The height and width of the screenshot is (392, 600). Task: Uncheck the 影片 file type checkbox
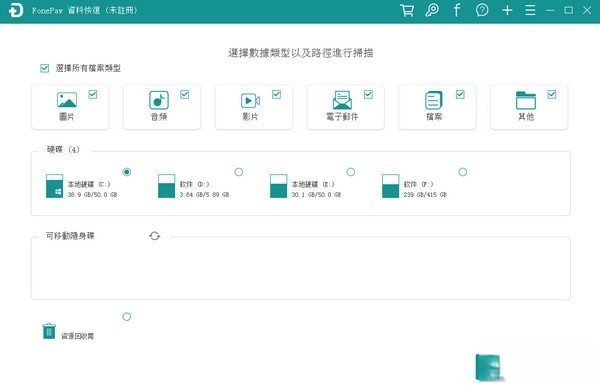point(277,94)
